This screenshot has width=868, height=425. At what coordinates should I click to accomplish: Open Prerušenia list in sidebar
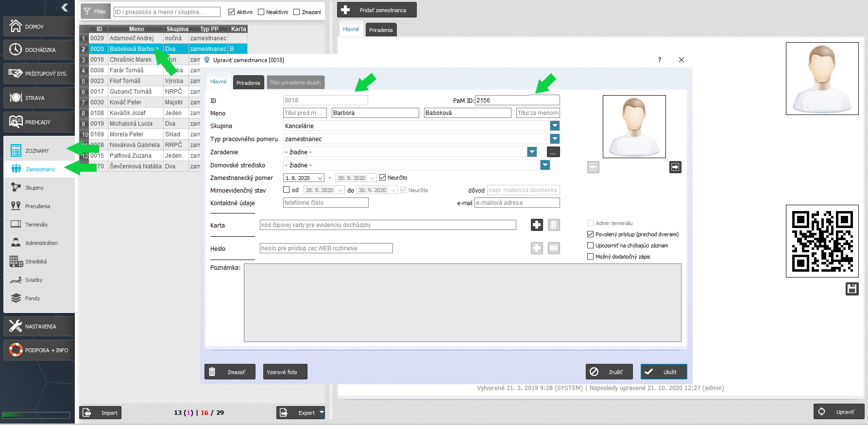[37, 206]
